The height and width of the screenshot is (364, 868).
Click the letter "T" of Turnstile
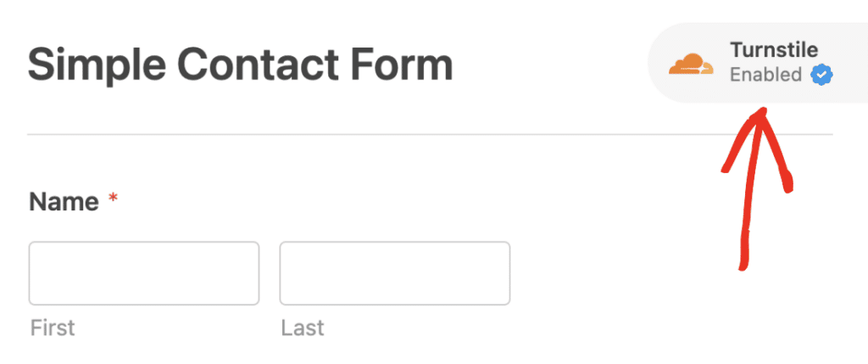[735, 51]
